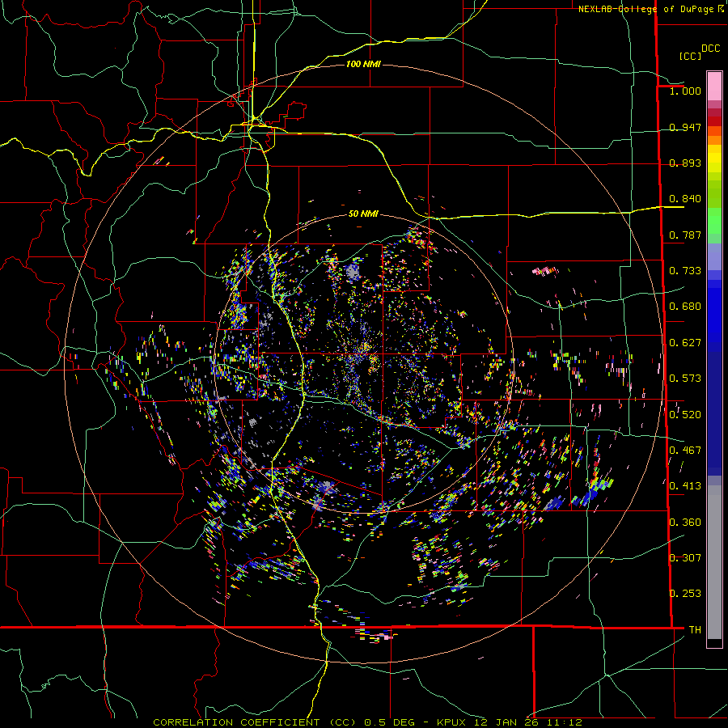Click the 0.787 scale value
The image size is (728, 728).
(685, 235)
